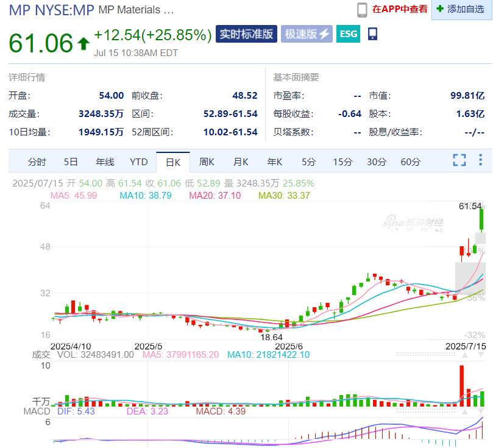Click the MP NYSE:MP ticker title
493x448 pixels.
(52, 10)
